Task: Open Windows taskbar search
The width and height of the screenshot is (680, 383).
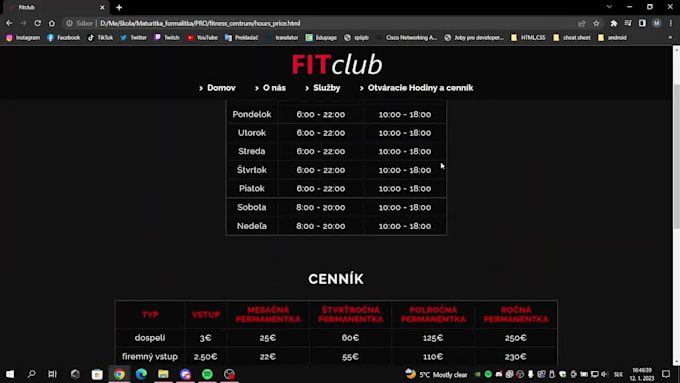Action: (x=31, y=374)
